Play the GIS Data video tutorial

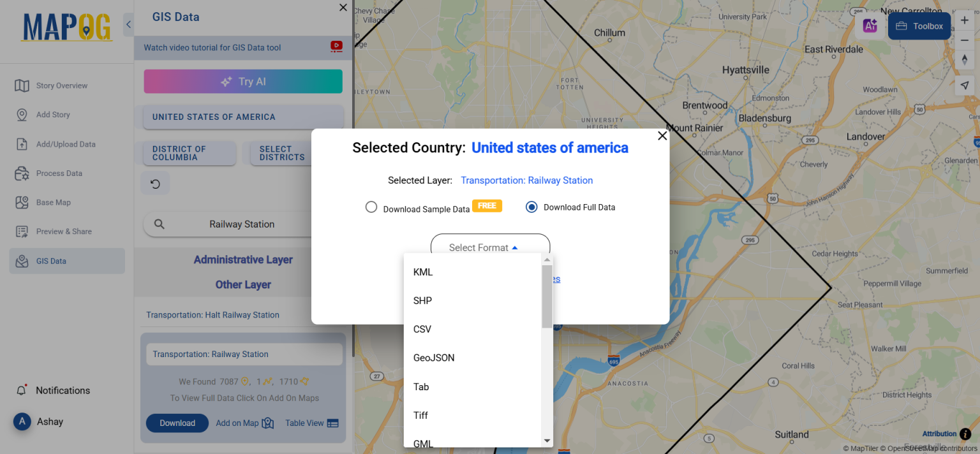click(336, 47)
